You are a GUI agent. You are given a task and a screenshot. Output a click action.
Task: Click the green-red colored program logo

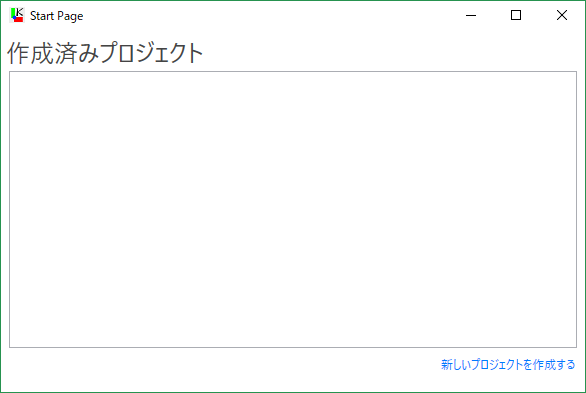(17, 15)
